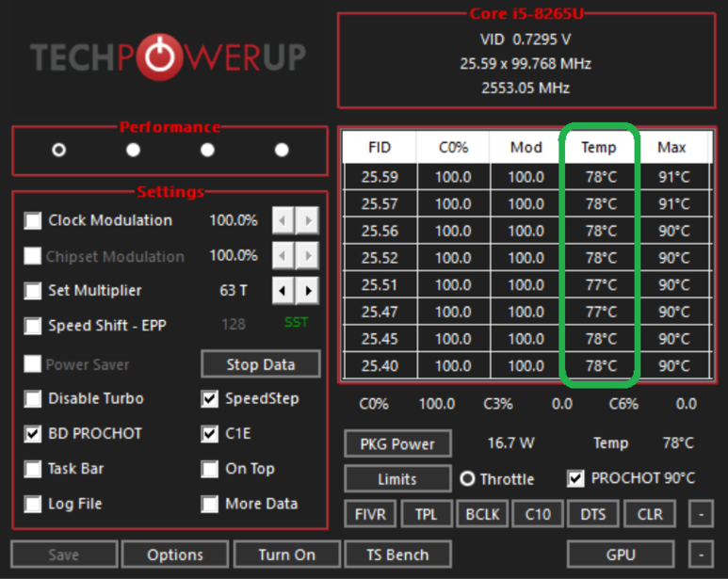Open the Options dialog
The image size is (728, 579).
[x=175, y=555]
